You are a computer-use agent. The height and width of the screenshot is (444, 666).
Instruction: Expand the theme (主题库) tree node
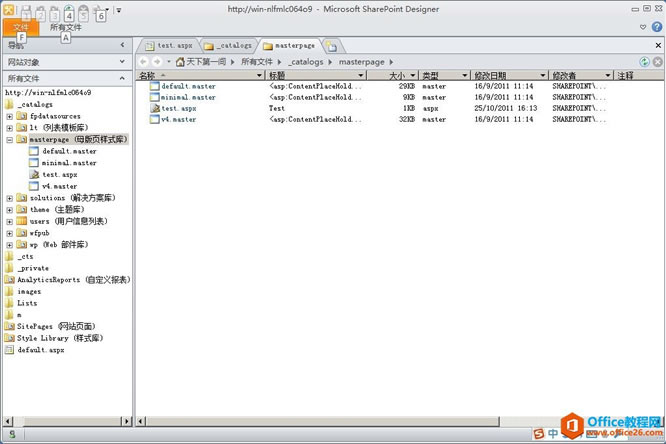(x=9, y=210)
